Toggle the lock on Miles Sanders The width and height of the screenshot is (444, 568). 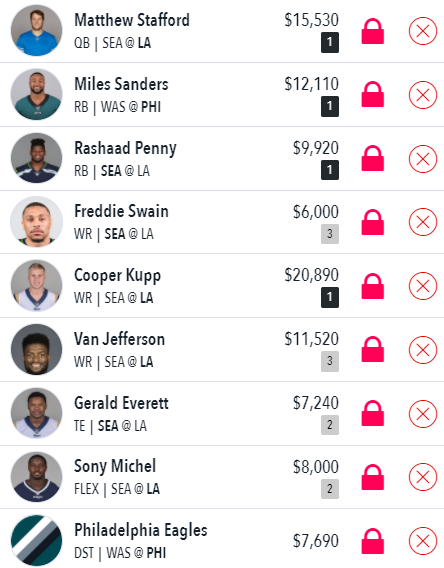coord(373,95)
